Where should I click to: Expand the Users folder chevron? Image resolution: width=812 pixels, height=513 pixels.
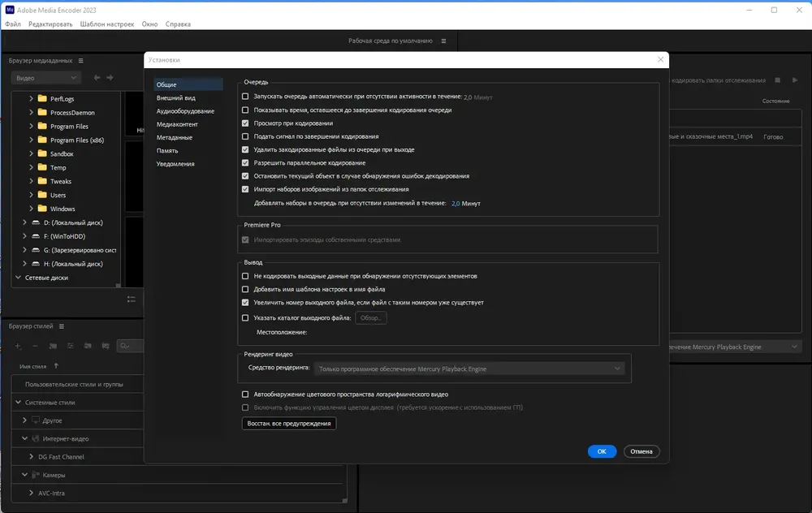point(31,195)
